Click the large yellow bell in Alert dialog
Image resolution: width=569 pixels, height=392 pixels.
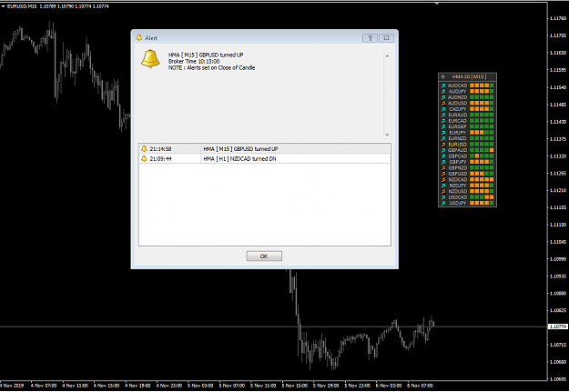click(150, 59)
